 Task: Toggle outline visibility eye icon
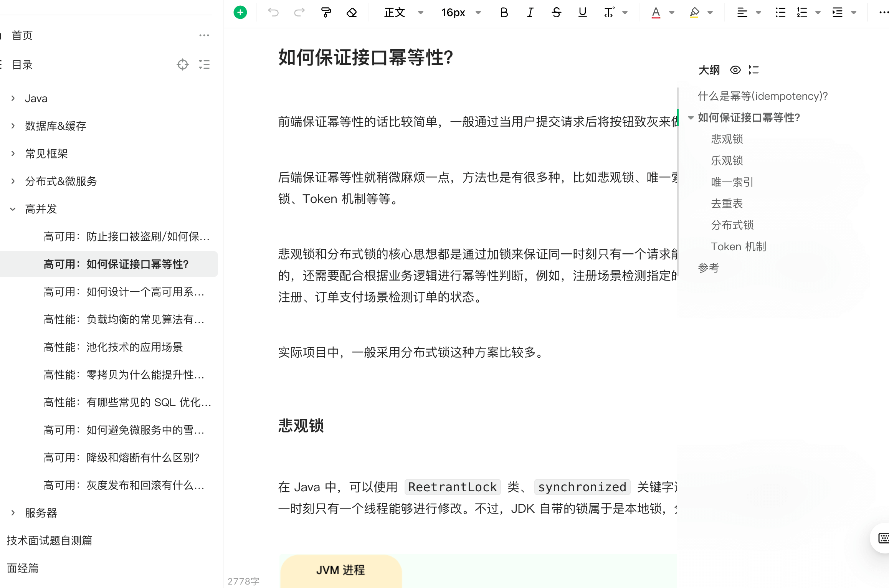point(735,70)
